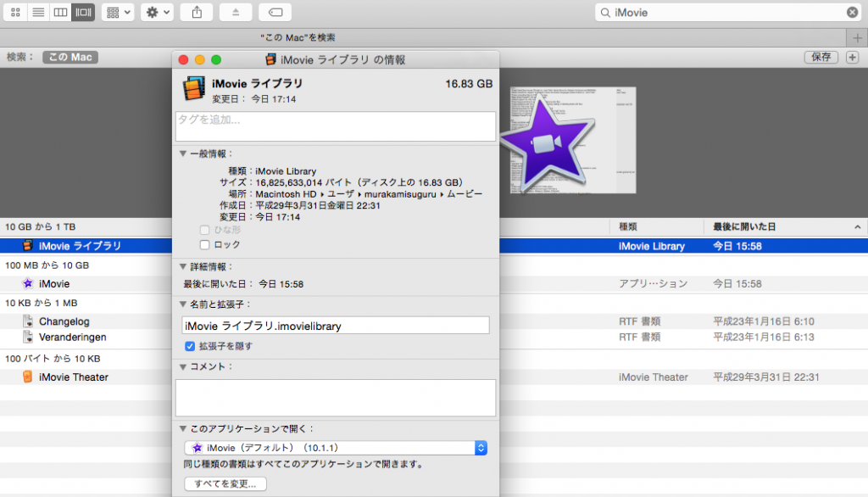Click the 10 GB から 1 TB group header
The width and height of the screenshot is (868, 497).
pos(41,226)
